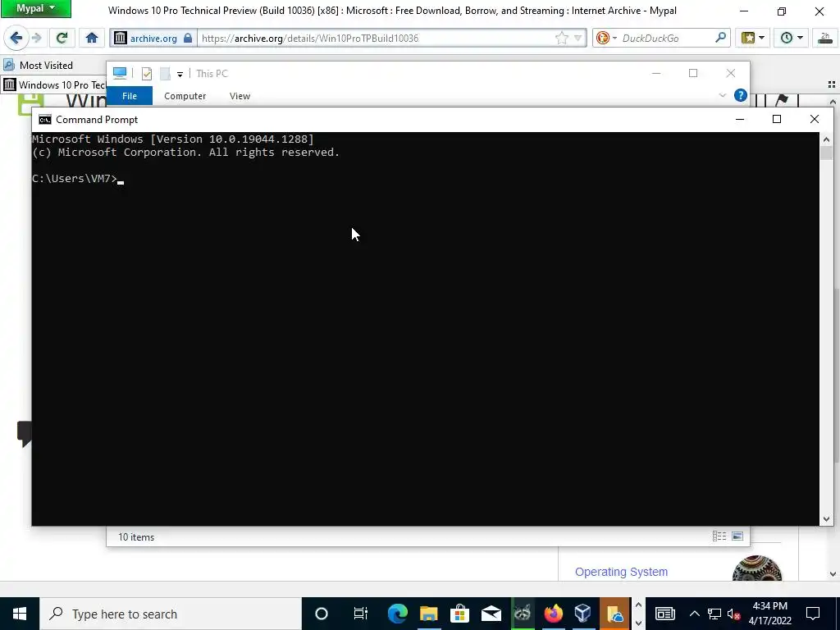This screenshot has height=630, width=840.
Task: Bookmark this page with the star icon
Action: [x=561, y=38]
